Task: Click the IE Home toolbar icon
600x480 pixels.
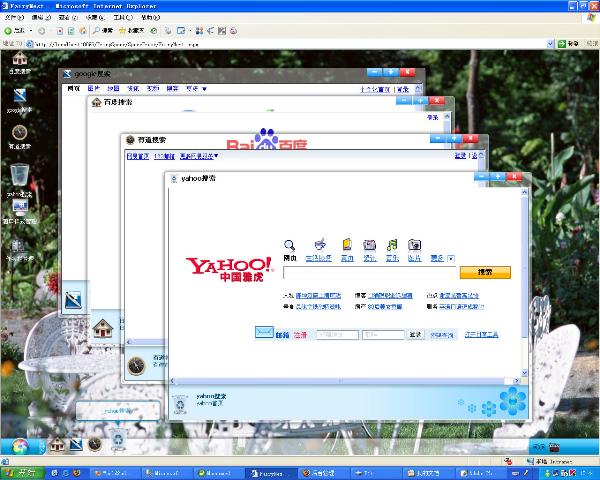Action: (83, 31)
